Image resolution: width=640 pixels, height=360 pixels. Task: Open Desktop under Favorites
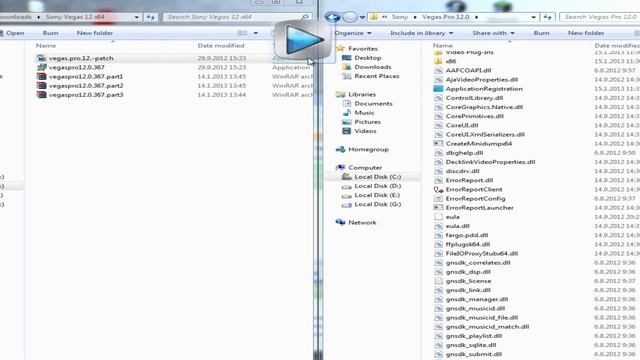pyautogui.click(x=367, y=58)
